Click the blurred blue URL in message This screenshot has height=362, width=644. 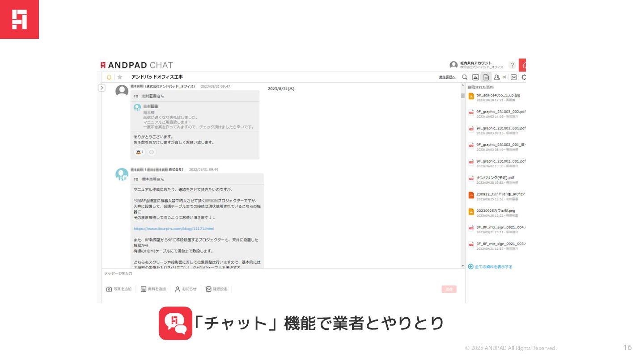[174, 229]
